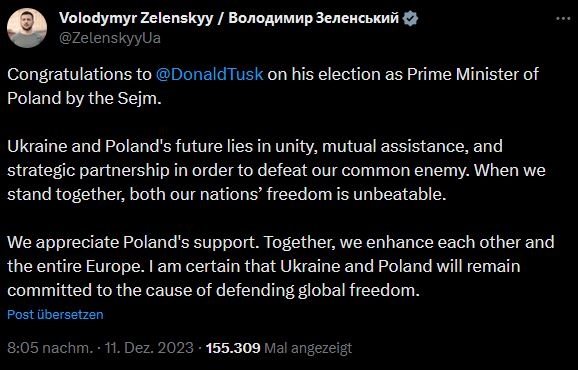Viewport: 578px width, 370px height.
Task: Click the paragraph beginning We appreciate Poland's support
Action: [281, 266]
